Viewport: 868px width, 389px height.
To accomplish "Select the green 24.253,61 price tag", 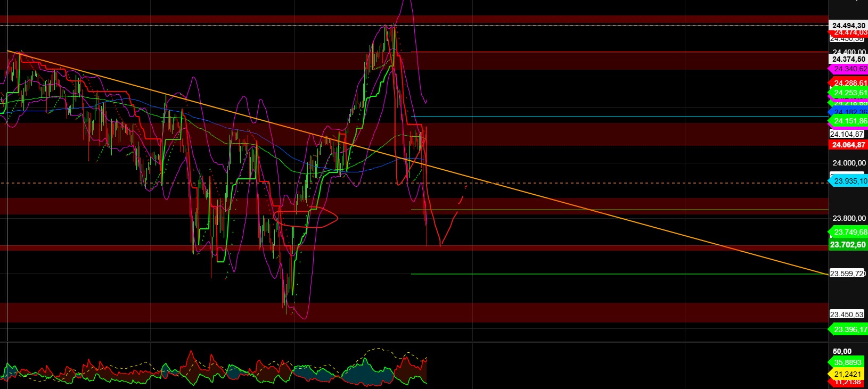I will 850,93.
